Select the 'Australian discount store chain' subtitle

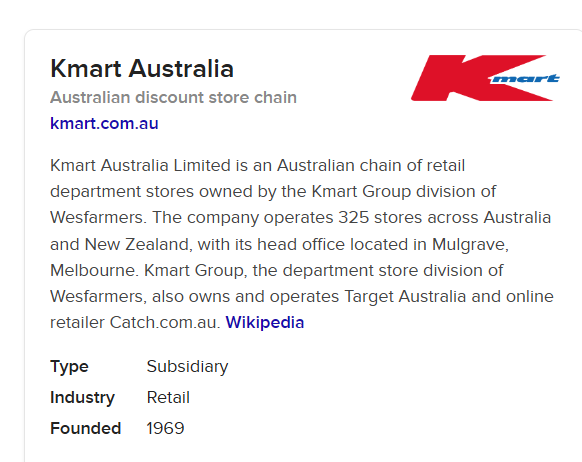tap(174, 98)
